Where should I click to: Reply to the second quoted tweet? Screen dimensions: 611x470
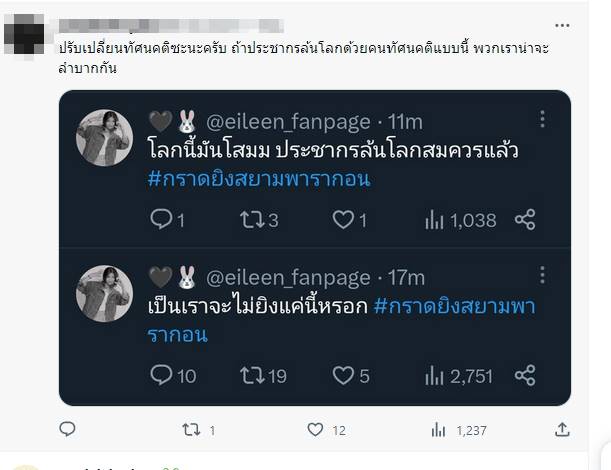162,375
